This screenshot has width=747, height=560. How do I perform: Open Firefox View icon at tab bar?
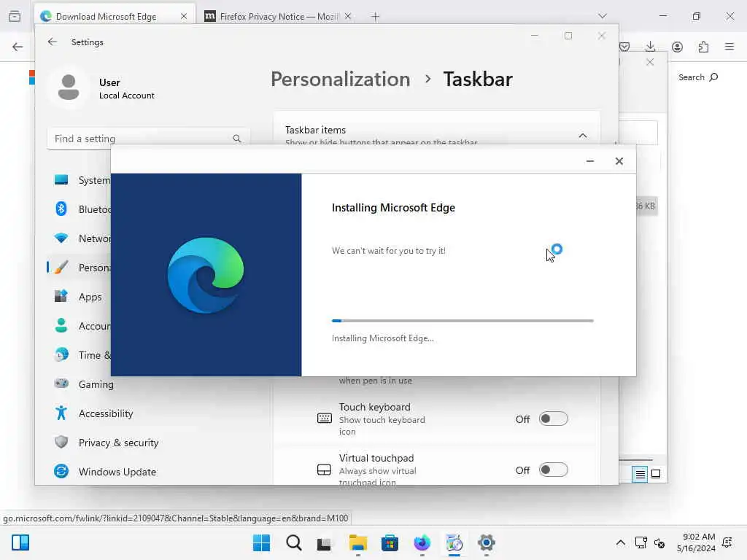(15, 16)
